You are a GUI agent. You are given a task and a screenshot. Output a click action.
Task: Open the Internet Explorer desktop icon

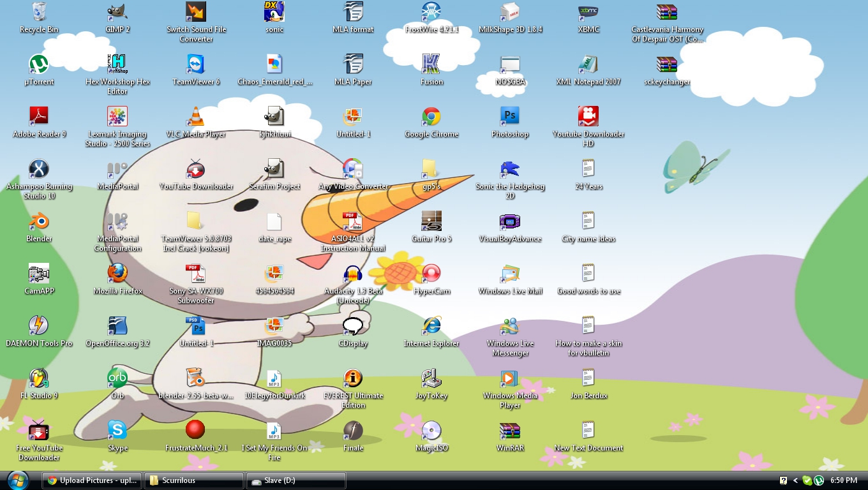[x=431, y=325]
